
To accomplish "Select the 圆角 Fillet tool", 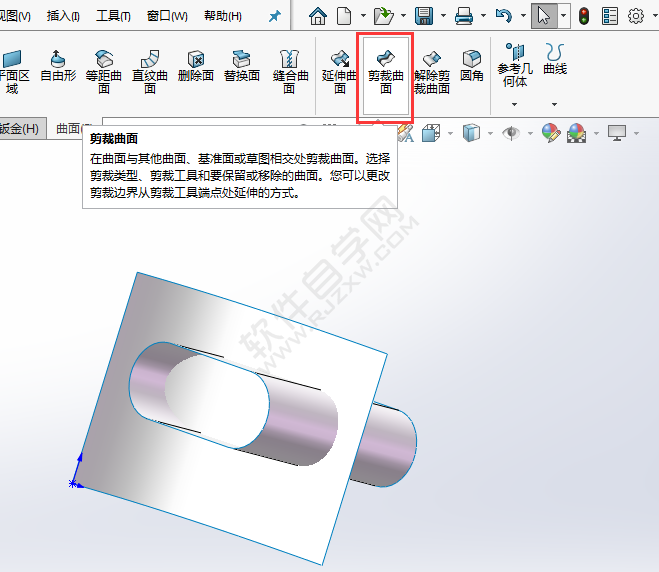I will coord(472,66).
